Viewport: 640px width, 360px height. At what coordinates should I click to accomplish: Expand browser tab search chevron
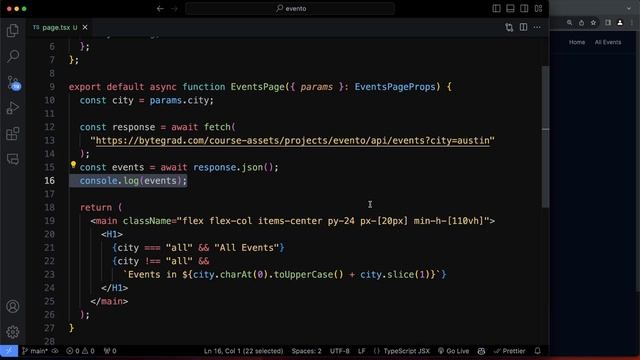coord(629,8)
